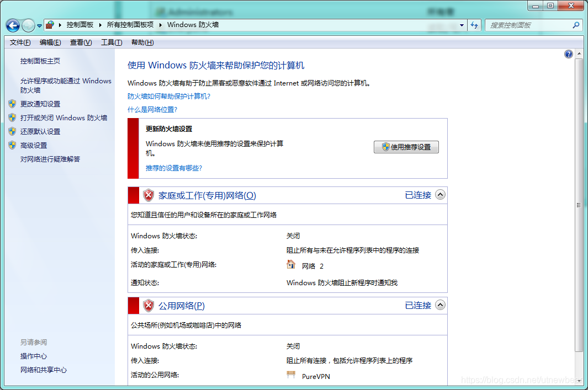Collapse the 公用网络 section chevron

pyautogui.click(x=440, y=305)
